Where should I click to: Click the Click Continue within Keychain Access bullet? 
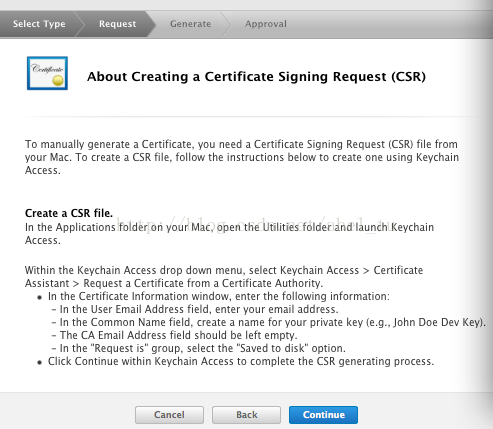pyautogui.click(x=241, y=361)
